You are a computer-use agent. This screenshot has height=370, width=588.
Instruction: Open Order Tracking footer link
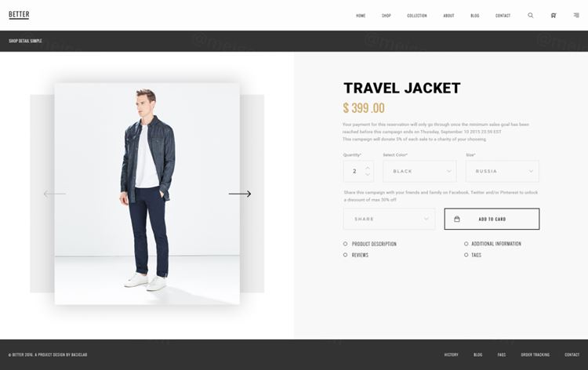click(x=535, y=354)
